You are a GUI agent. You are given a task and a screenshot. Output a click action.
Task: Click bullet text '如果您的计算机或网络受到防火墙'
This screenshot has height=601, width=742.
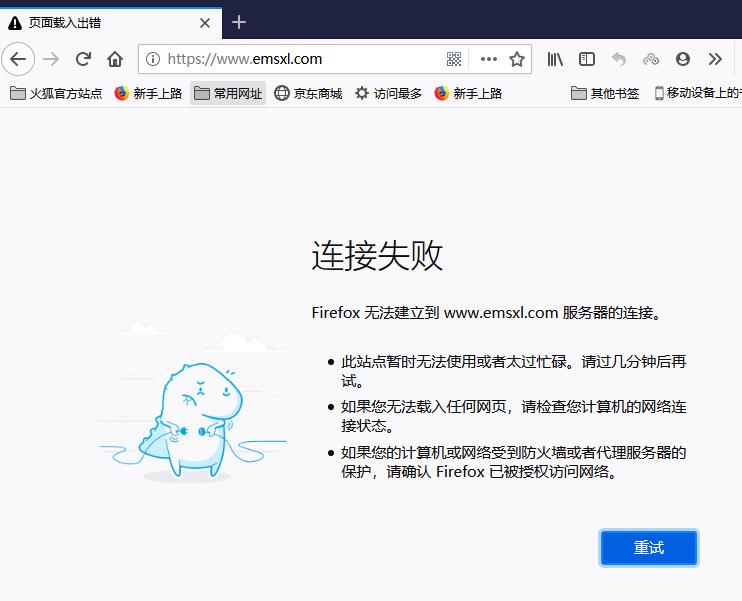tap(454, 453)
